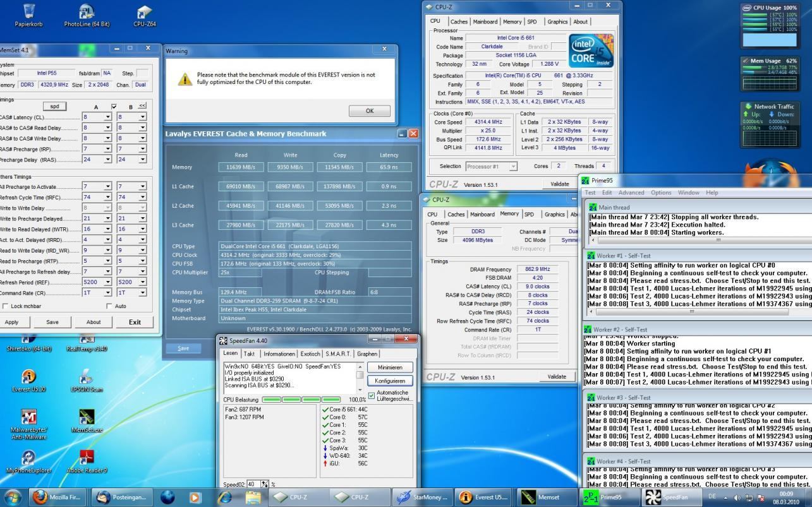The image size is (812, 507).
Task: Open the Papierkorb recycle bin icon
Action: 28,12
